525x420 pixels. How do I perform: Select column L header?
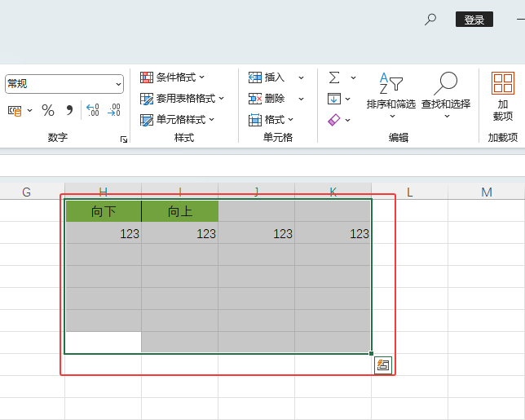410,192
